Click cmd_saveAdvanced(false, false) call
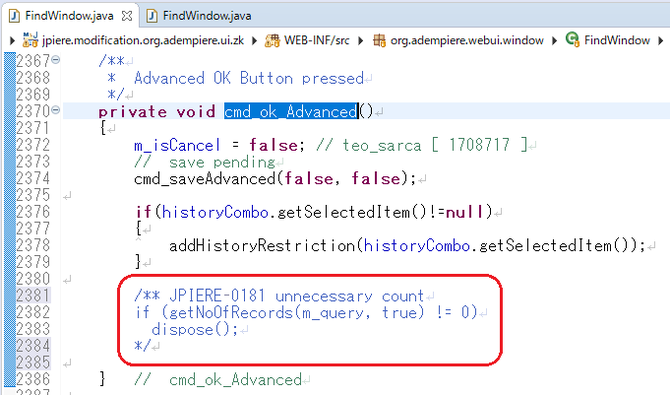 tap(275, 179)
